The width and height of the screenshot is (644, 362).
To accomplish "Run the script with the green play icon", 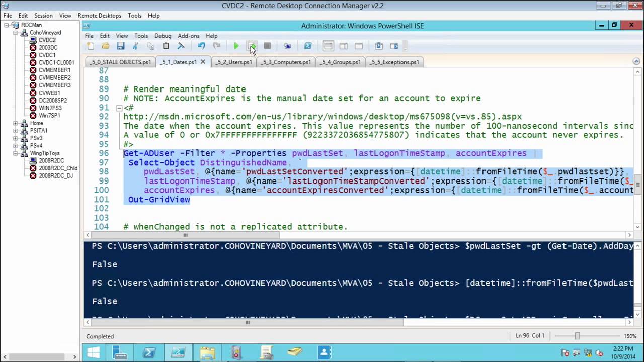I will tap(236, 46).
